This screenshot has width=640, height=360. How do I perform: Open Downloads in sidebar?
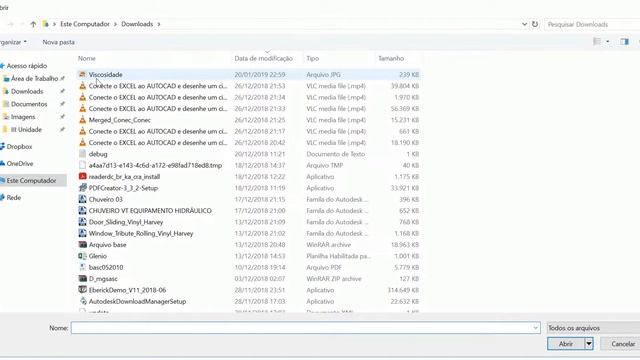tap(27, 91)
